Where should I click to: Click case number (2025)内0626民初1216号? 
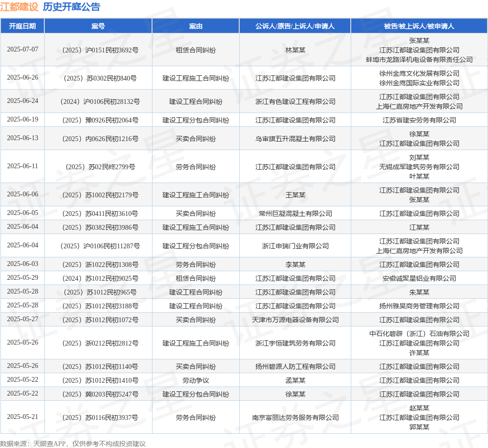[100, 139]
